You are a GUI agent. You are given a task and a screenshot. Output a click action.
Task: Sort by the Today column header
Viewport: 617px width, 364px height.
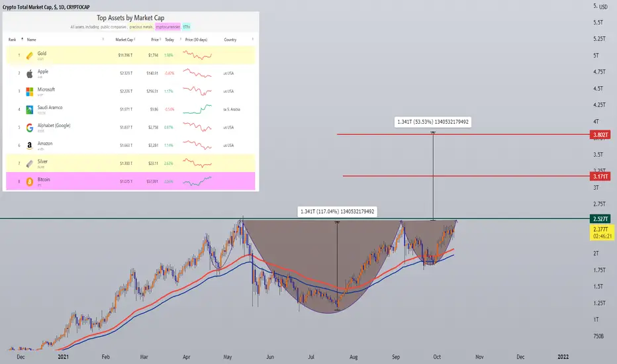click(x=169, y=39)
